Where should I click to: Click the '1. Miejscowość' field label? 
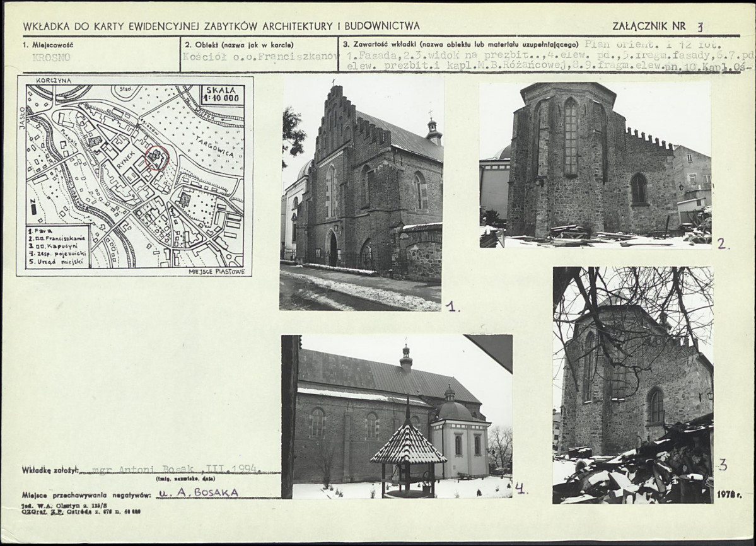click(47, 45)
